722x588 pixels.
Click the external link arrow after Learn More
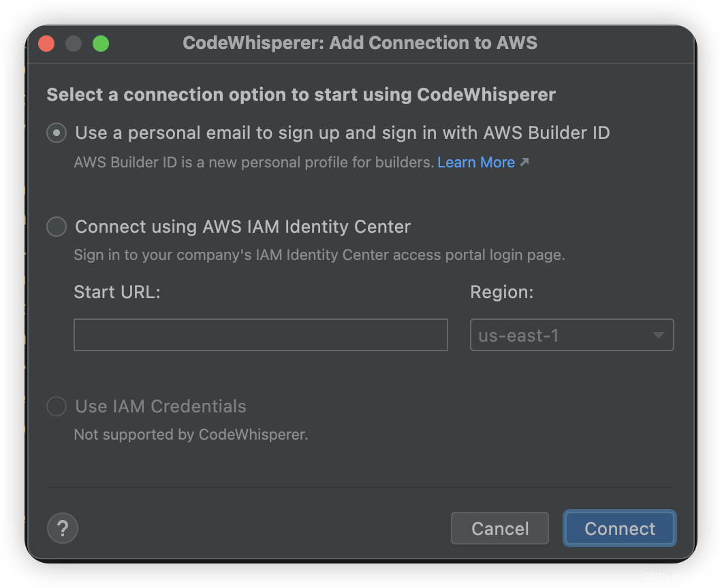pyautogui.click(x=524, y=162)
